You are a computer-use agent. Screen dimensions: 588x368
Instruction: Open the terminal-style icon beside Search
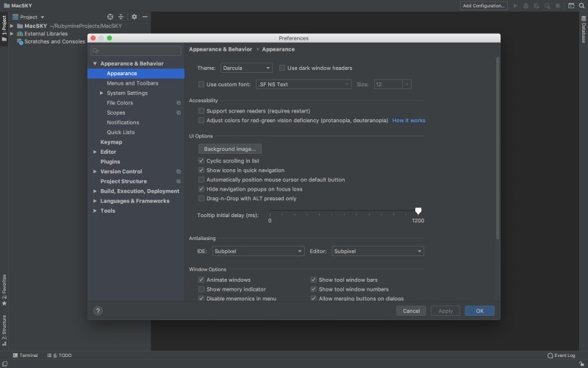(571, 6)
